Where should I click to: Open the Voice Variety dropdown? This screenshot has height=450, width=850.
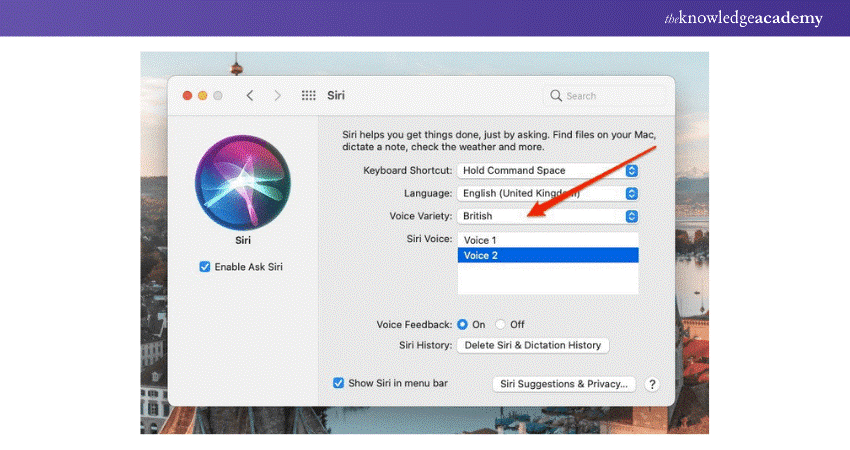pos(548,216)
